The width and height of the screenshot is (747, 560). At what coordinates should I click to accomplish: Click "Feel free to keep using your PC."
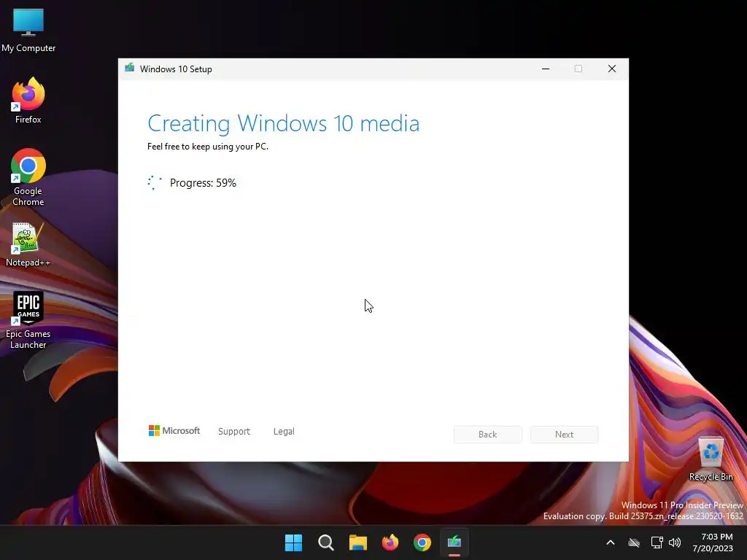click(x=208, y=147)
